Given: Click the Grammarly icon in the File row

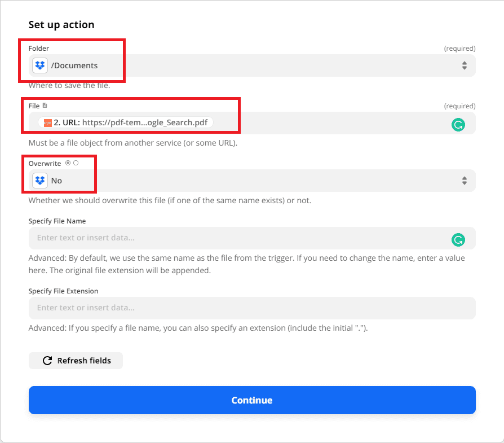Looking at the screenshot, I should 458,125.
